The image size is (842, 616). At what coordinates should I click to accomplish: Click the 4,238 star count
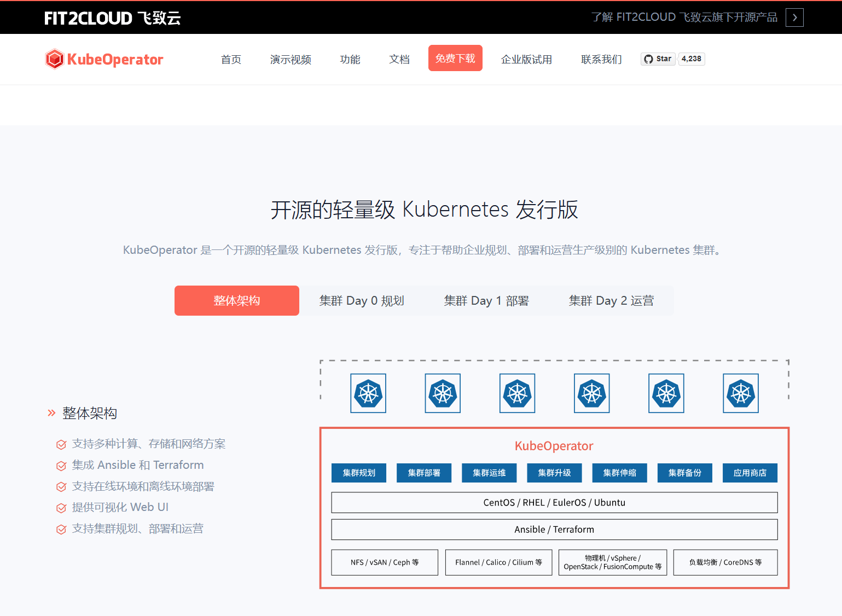(691, 59)
